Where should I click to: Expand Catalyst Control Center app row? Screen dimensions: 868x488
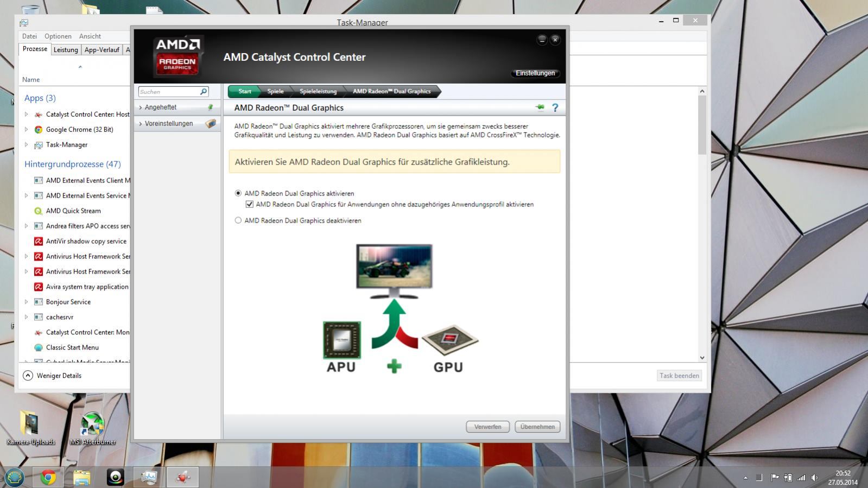coord(26,115)
